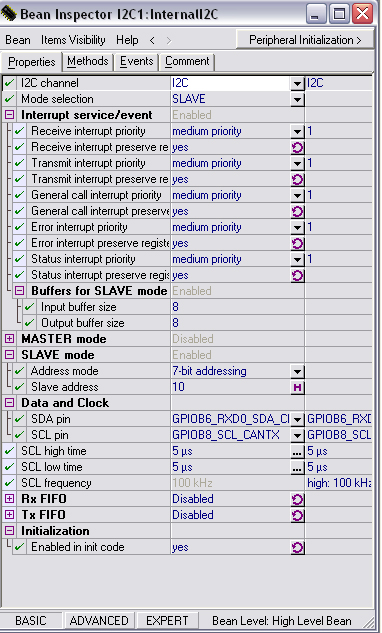Image resolution: width=382 pixels, height=633 pixels.
Task: Expand the MASTER mode group
Action: pos(10,339)
